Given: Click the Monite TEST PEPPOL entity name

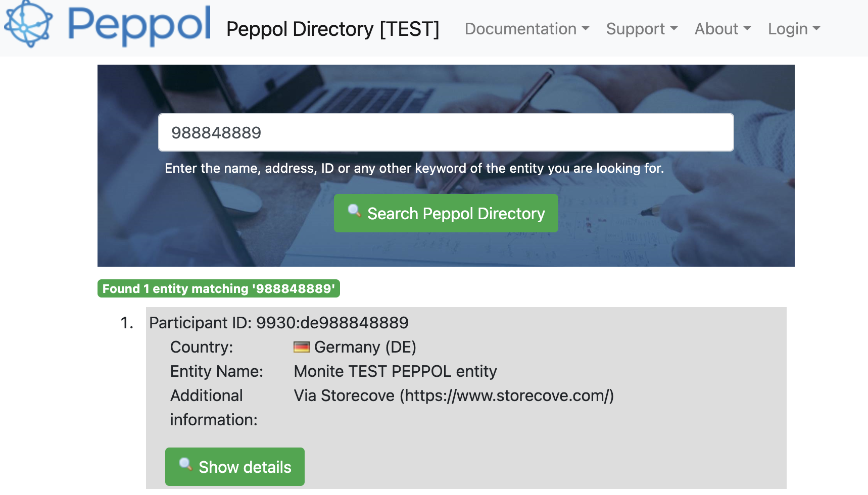Looking at the screenshot, I should coord(395,371).
